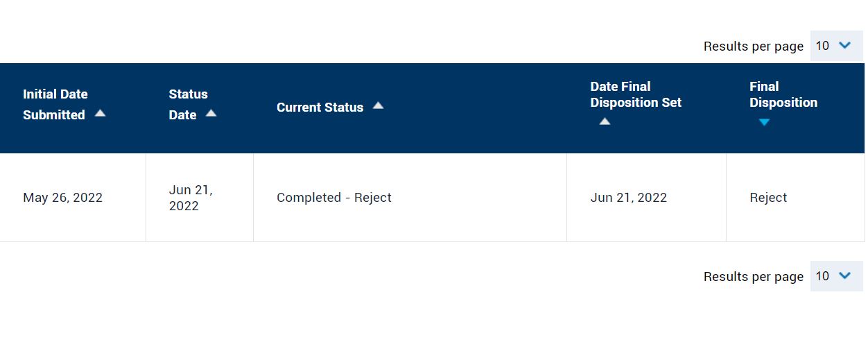Toggle sort arrow beside Current Status
This screenshot has height=358, width=868.
click(378, 105)
